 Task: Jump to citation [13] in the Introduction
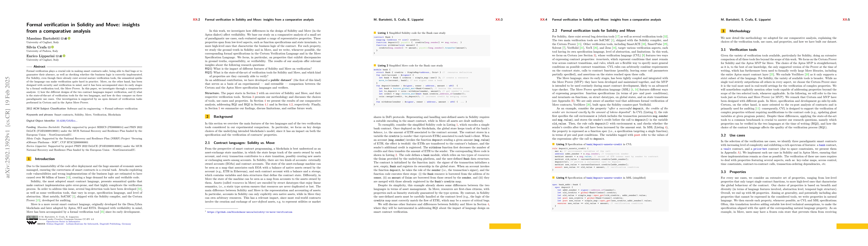pos(68,178)
